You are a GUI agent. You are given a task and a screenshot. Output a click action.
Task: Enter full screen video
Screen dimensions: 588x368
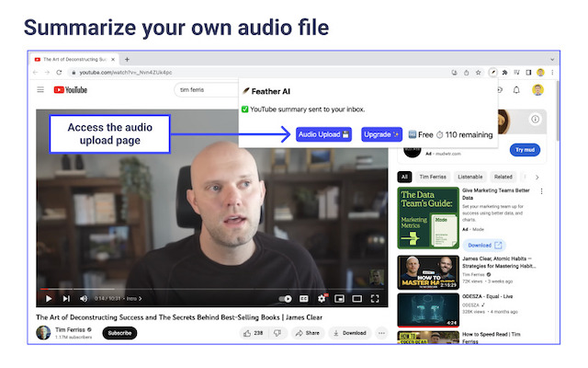375,299
